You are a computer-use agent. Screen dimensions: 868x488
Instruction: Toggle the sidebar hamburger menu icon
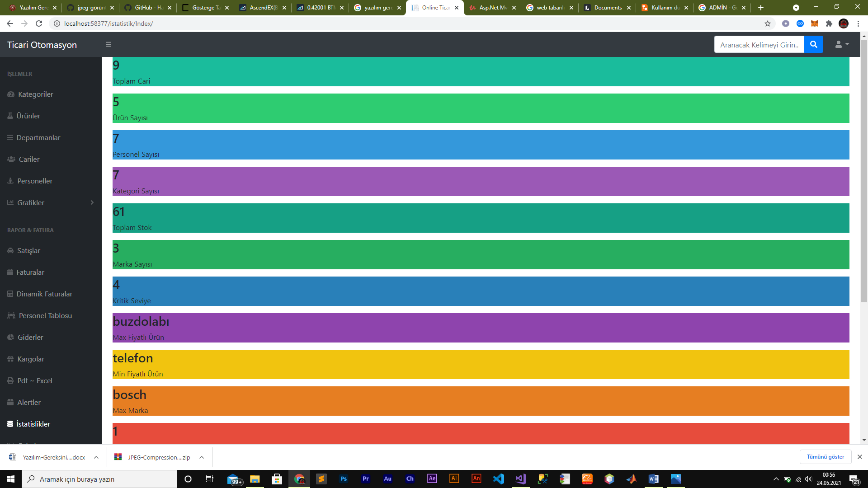(108, 44)
